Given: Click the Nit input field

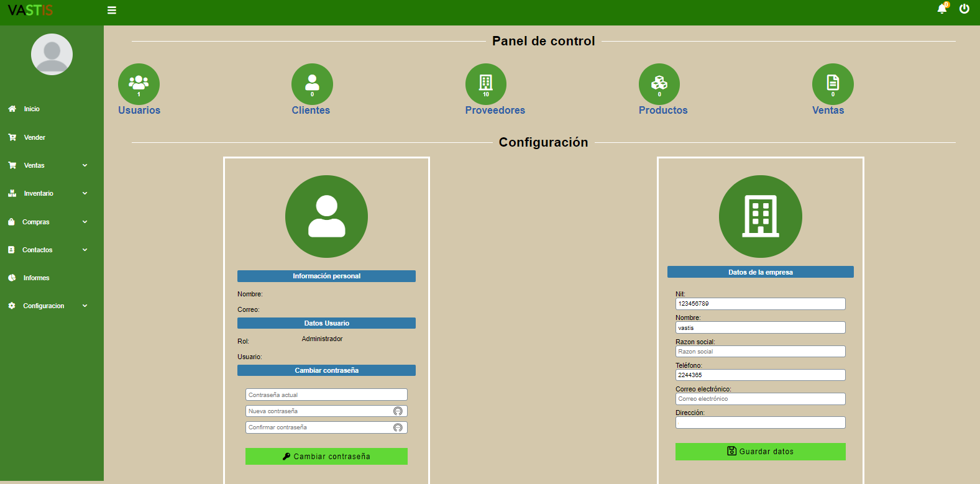Looking at the screenshot, I should pos(761,304).
